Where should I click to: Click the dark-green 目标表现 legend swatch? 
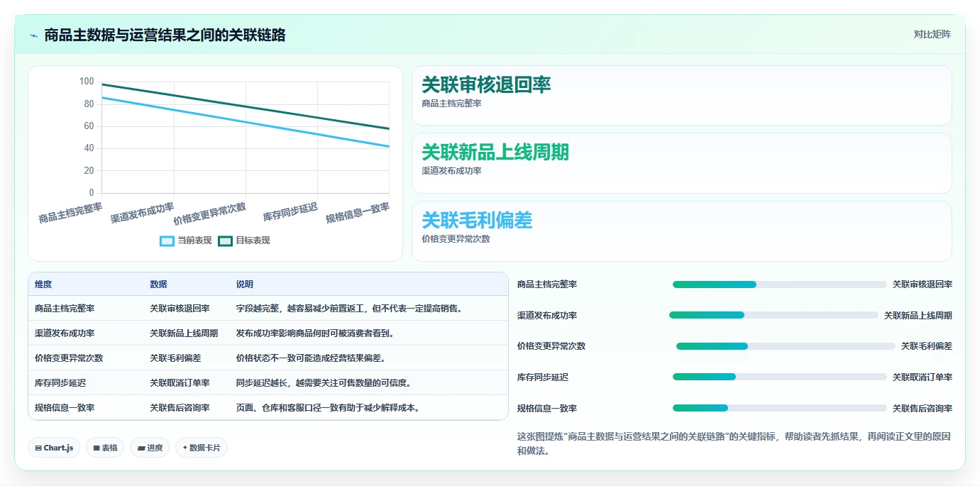pos(226,241)
